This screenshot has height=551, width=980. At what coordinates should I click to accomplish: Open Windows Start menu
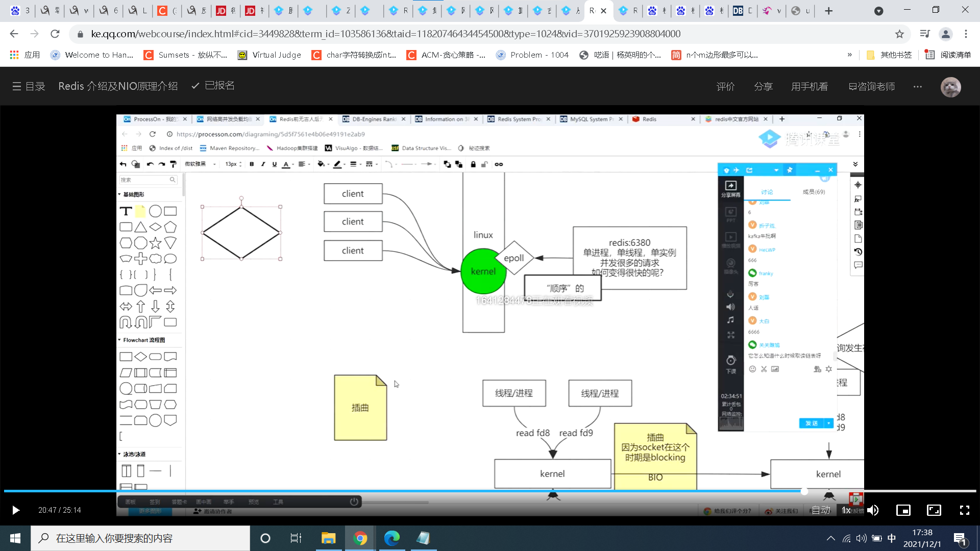(x=15, y=538)
